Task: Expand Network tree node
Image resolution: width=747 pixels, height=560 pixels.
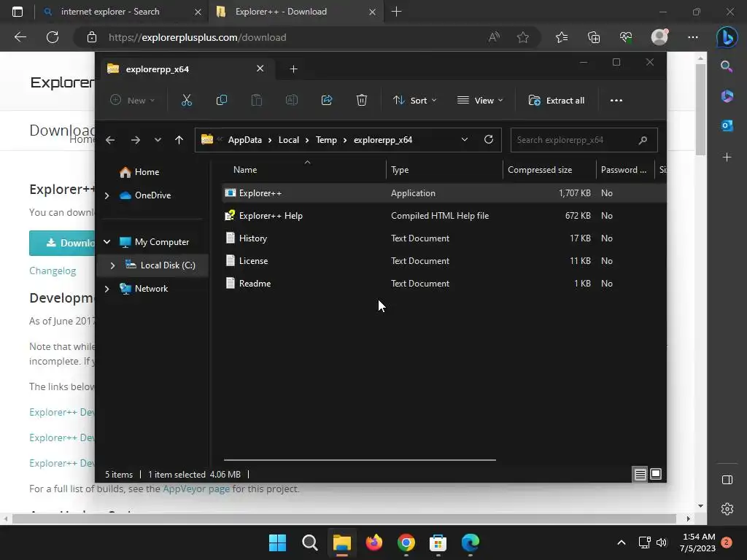Action: click(x=107, y=289)
